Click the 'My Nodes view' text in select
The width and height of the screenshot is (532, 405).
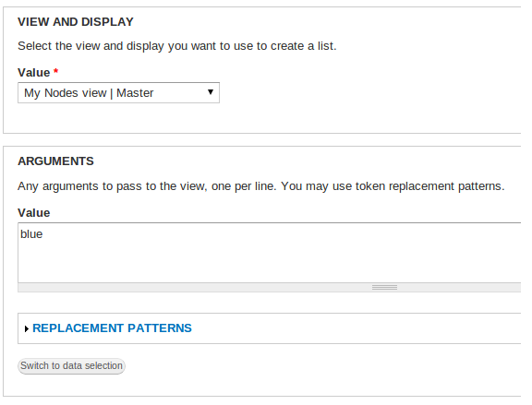(x=66, y=93)
